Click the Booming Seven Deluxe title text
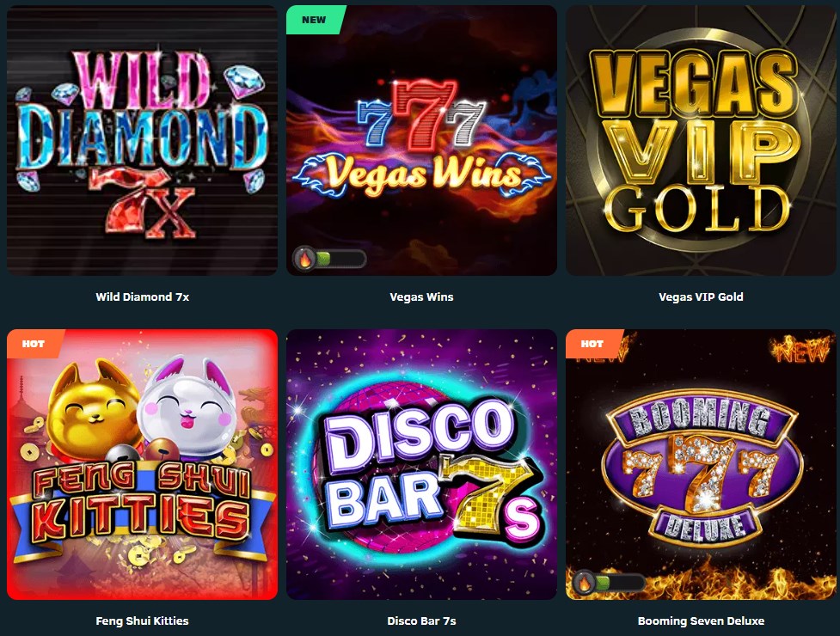 [701, 621]
